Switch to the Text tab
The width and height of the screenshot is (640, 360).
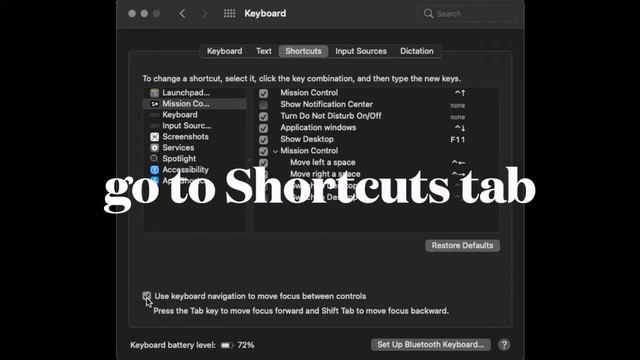tap(264, 51)
